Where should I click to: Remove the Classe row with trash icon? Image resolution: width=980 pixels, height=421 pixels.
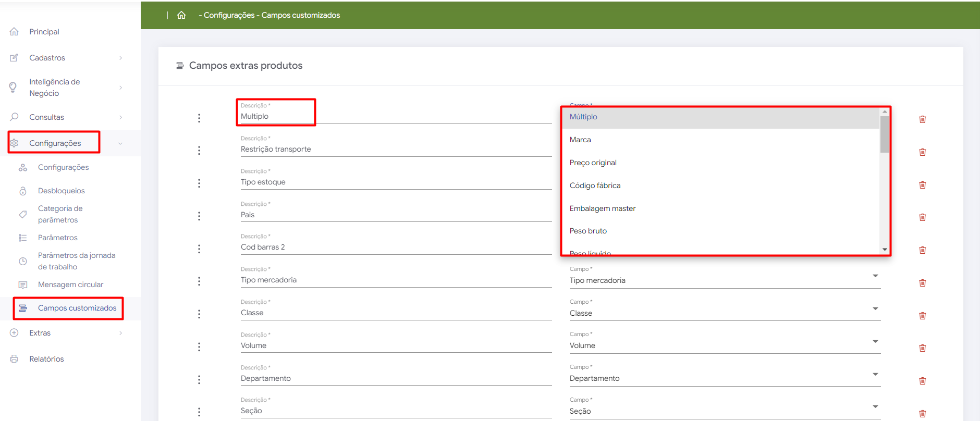[x=922, y=316]
